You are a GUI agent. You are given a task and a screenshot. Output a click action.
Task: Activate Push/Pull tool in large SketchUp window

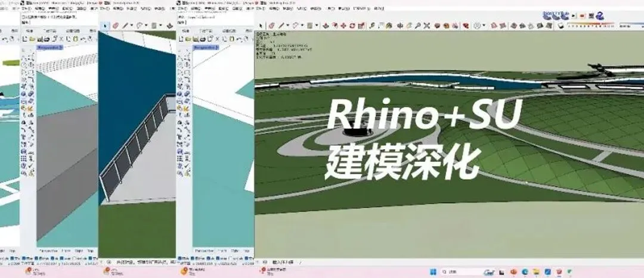pyautogui.click(x=326, y=26)
